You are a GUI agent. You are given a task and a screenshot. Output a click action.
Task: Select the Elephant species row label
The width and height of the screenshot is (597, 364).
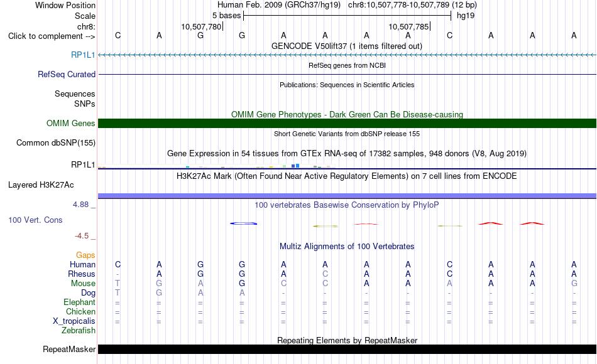coord(79,302)
